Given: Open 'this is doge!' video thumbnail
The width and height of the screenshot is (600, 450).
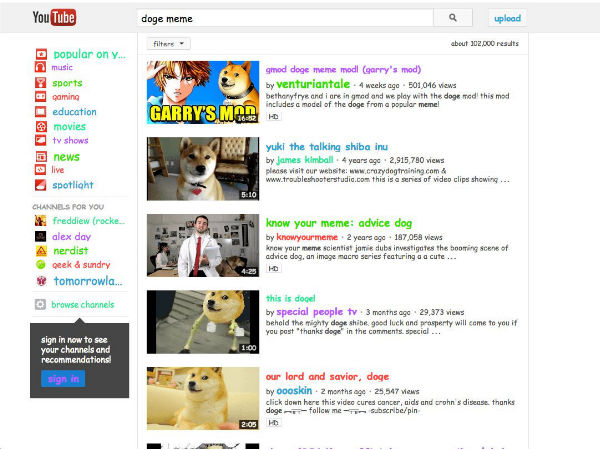Looking at the screenshot, I should point(203,322).
